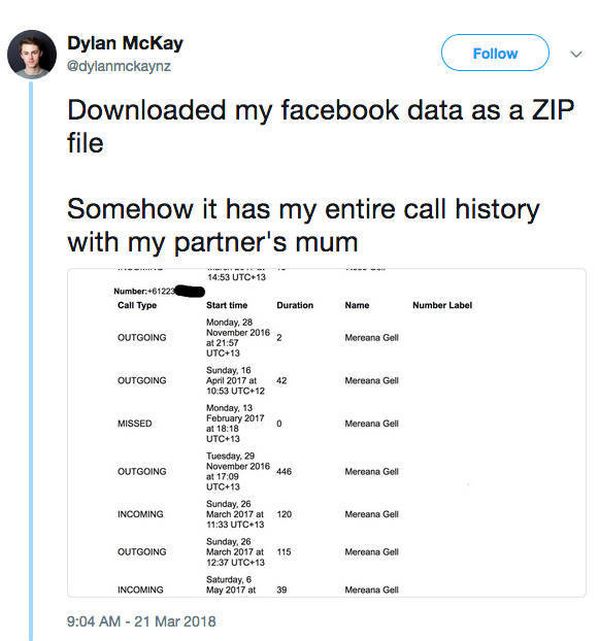The width and height of the screenshot is (600, 641).
Task: Click Dylan McKay's profile avatar
Action: (x=32, y=54)
